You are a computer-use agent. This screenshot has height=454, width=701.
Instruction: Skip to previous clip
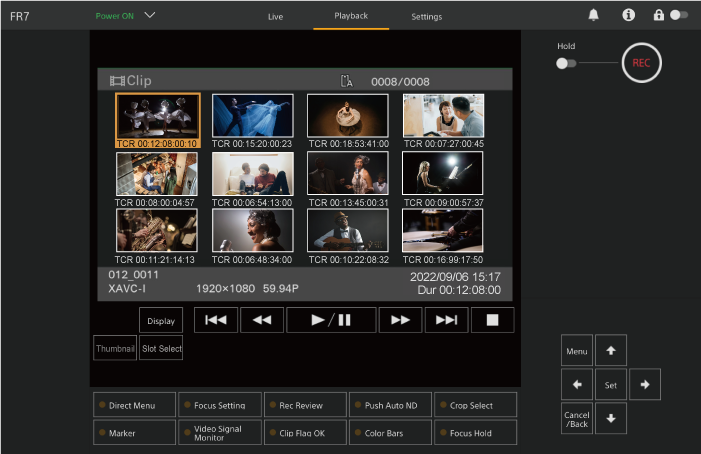[215, 320]
